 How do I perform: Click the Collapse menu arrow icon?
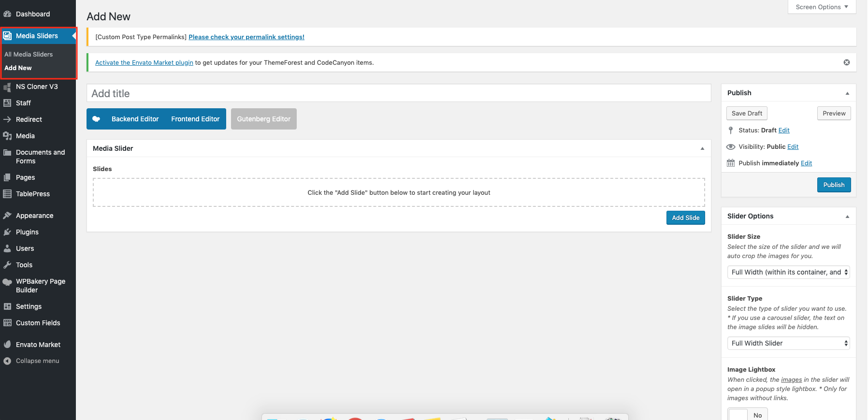[x=7, y=361]
